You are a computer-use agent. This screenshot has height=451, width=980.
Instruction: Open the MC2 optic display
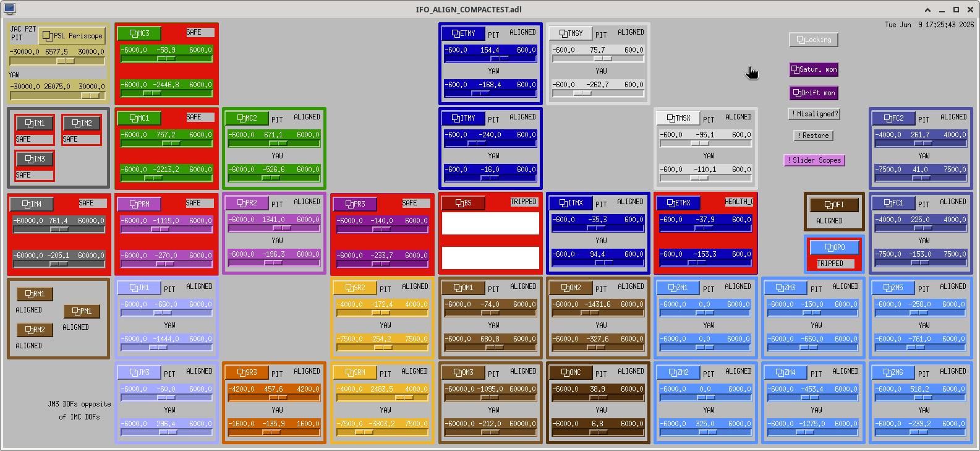coord(247,118)
